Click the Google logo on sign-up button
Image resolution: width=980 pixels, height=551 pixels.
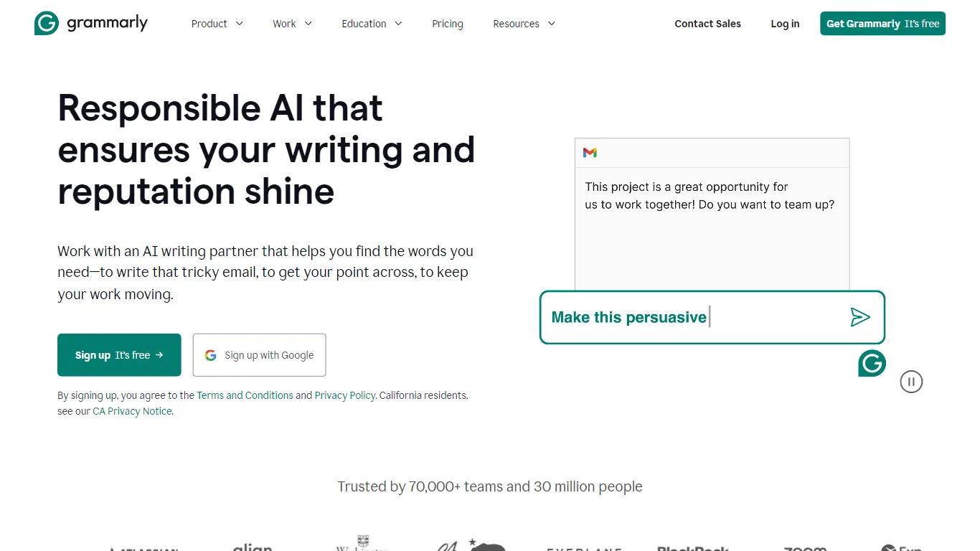211,355
